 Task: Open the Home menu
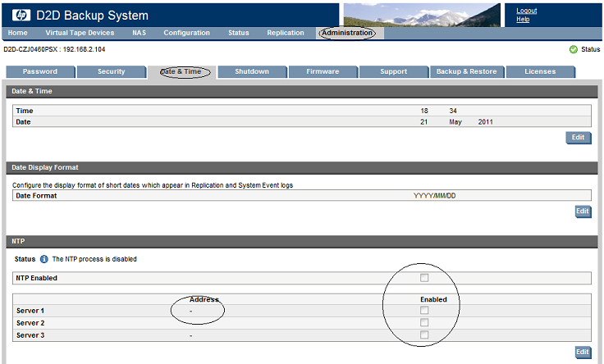[18, 33]
